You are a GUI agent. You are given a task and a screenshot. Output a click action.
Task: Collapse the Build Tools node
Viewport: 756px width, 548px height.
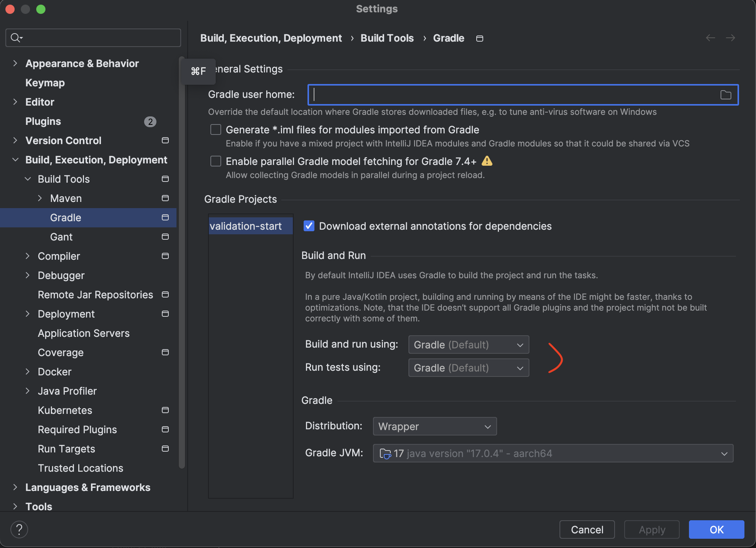point(28,179)
